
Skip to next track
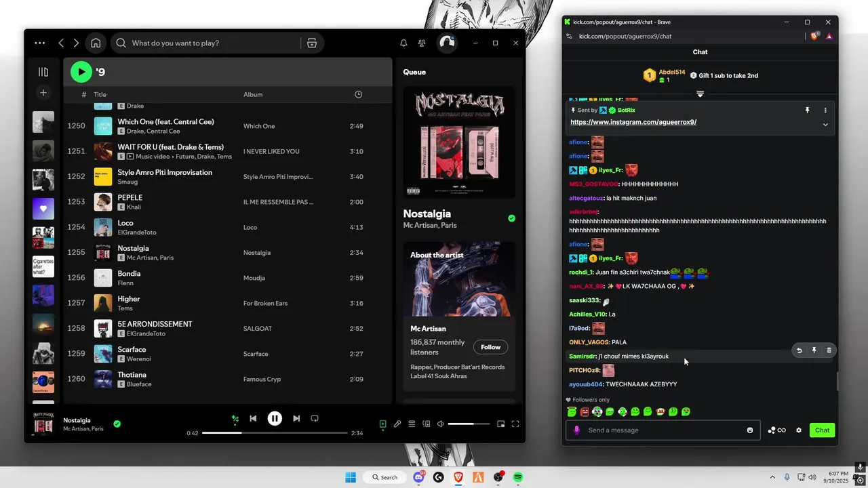tap(296, 419)
